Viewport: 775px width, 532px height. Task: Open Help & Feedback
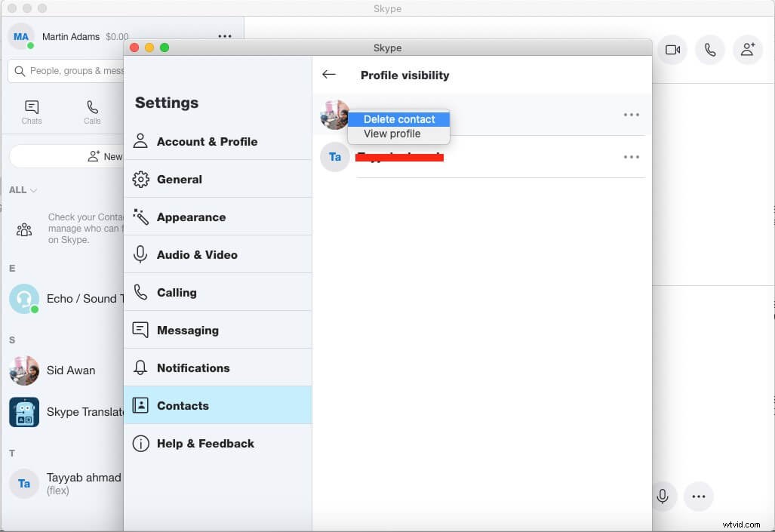(205, 444)
